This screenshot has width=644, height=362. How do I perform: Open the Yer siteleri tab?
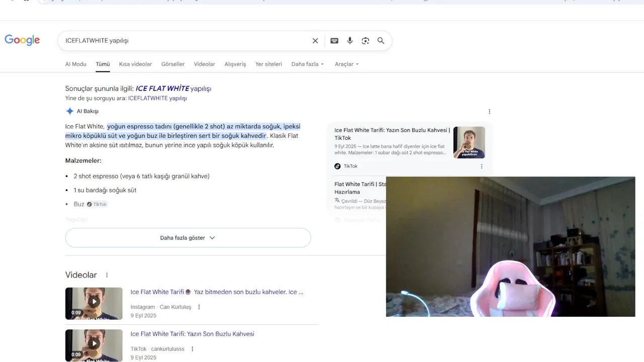pos(269,64)
